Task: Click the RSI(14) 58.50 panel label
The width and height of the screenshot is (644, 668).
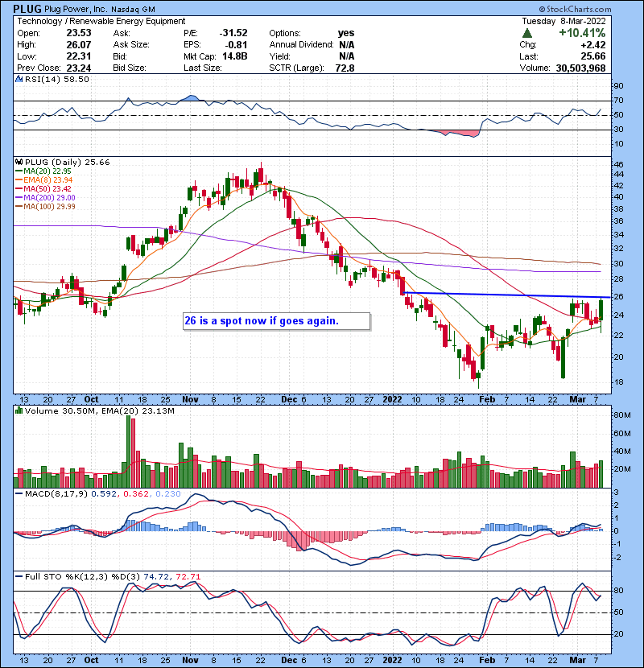Action: (56, 79)
